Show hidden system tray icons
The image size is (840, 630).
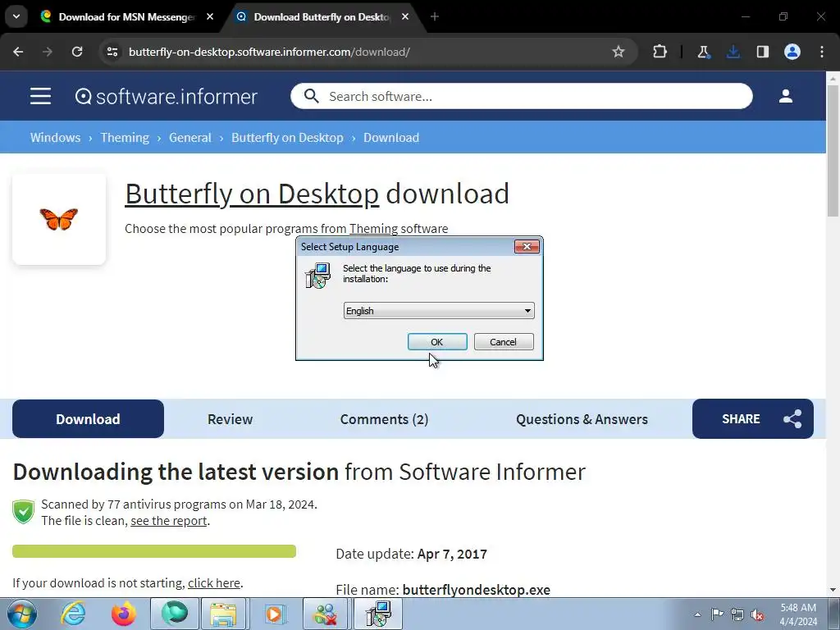pos(697,614)
